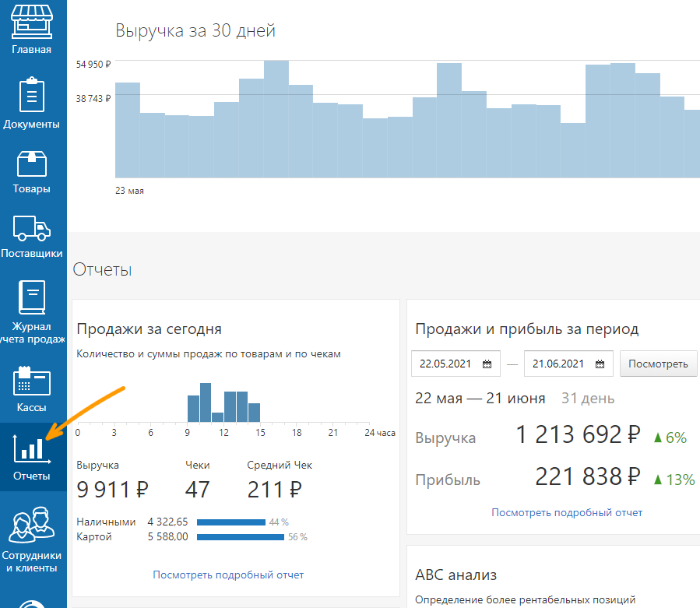Click the Посмотреть button
This screenshot has height=608, width=700.
(x=658, y=364)
